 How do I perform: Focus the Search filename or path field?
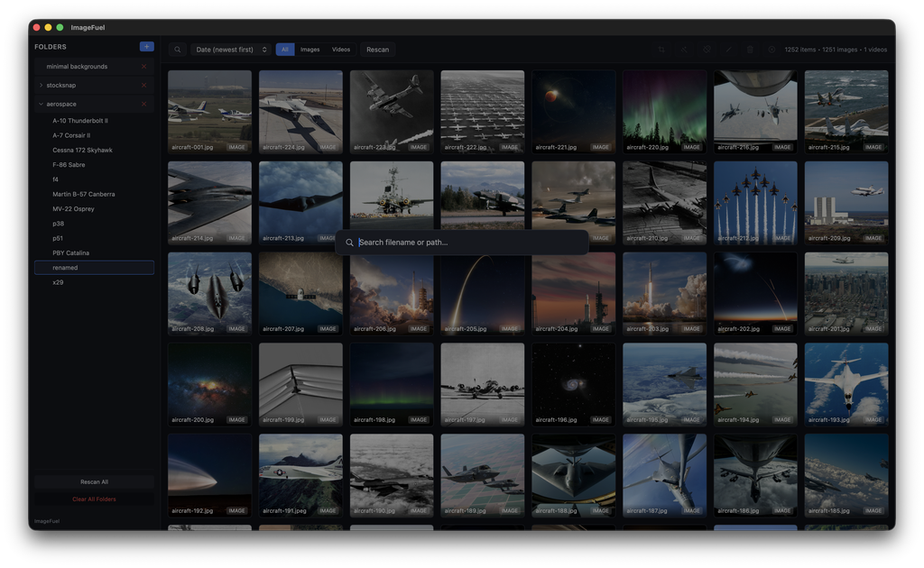coord(462,243)
